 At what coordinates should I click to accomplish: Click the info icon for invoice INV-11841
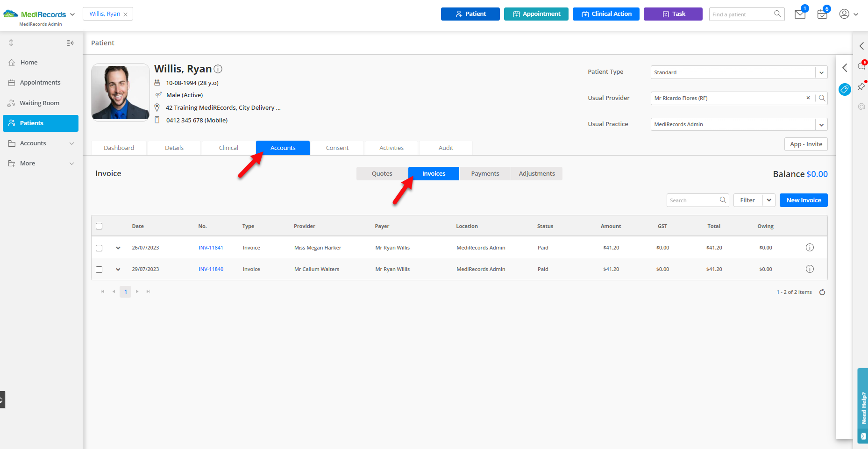[x=810, y=248]
